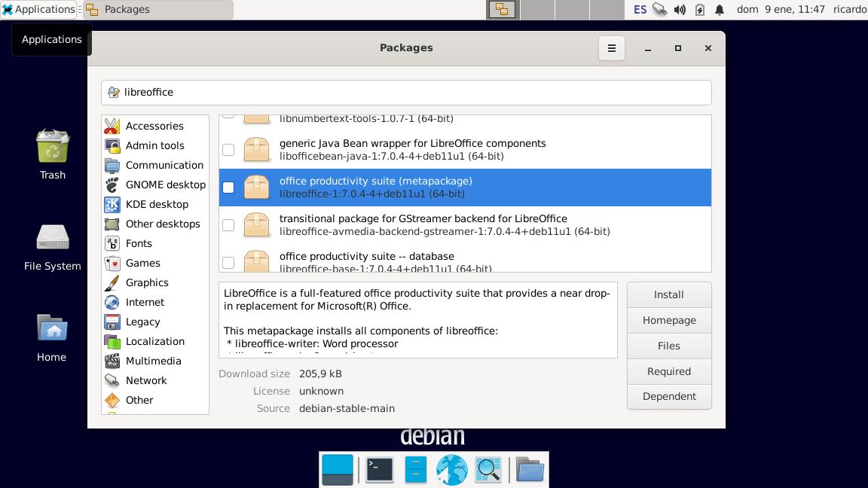Show Dependent packages
The height and width of the screenshot is (488, 868).
pyautogui.click(x=669, y=397)
